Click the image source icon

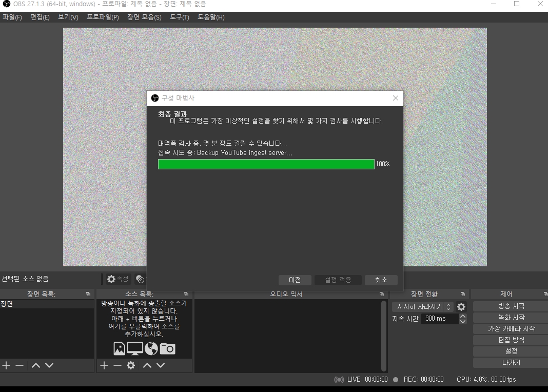pyautogui.click(x=119, y=348)
